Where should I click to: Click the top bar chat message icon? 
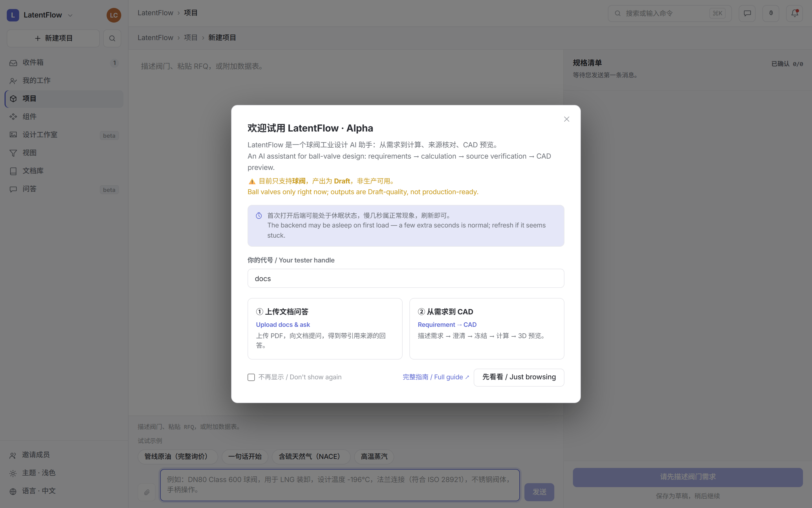747,14
